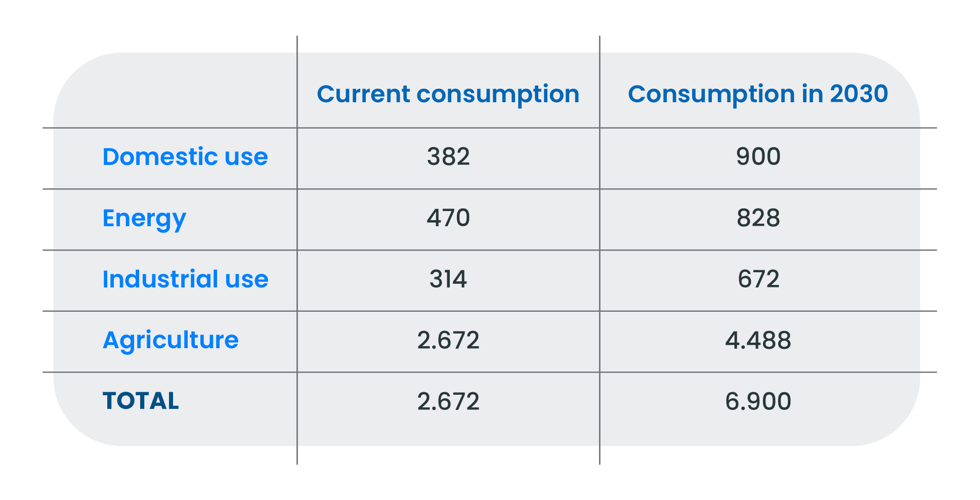Click the 4.488 agriculture 2030 value

(x=758, y=340)
